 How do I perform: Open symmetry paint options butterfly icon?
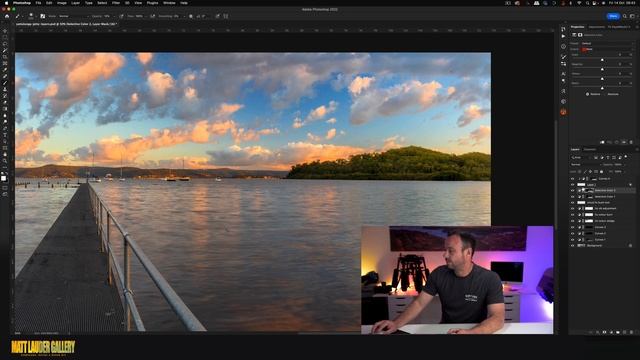click(x=226, y=16)
